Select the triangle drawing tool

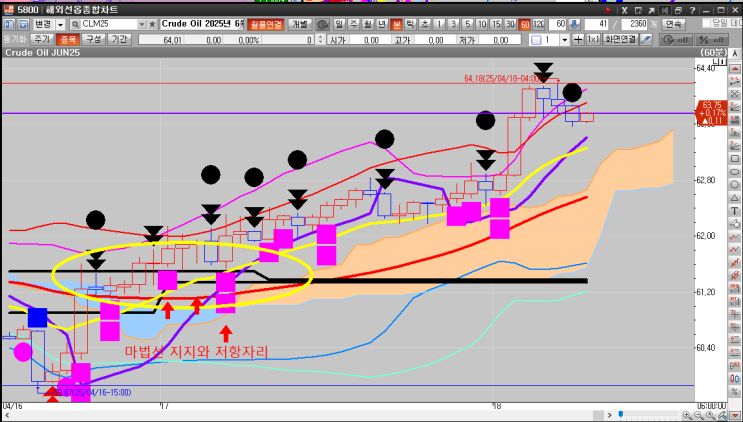tap(734, 198)
